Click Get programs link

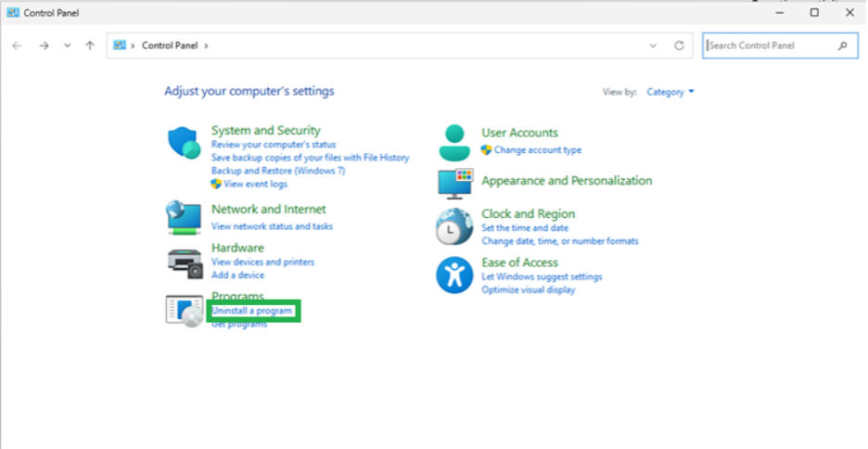(x=239, y=325)
